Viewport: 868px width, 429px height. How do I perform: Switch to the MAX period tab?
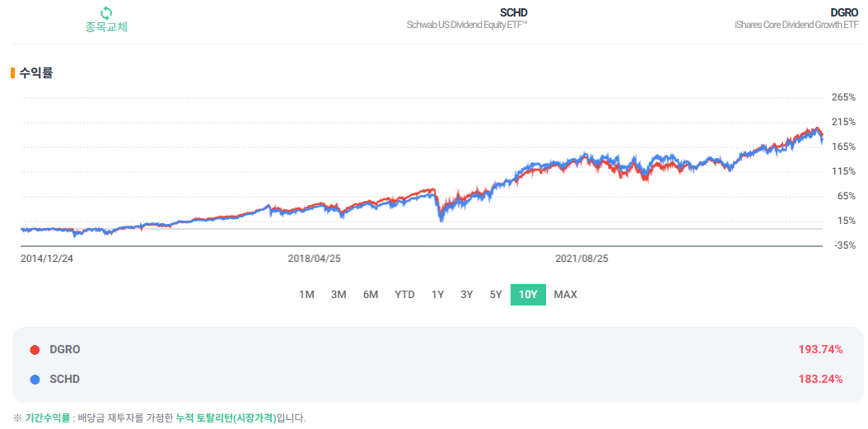(x=566, y=295)
